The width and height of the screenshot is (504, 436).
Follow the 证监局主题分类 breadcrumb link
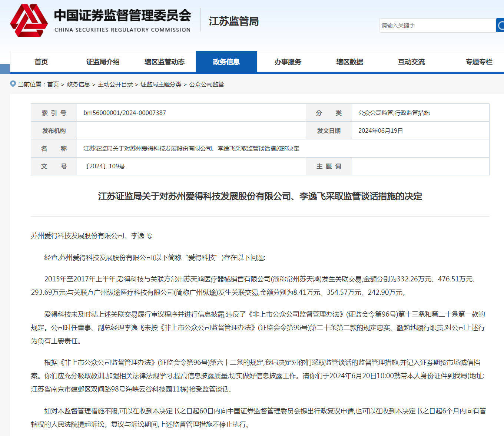(161, 85)
